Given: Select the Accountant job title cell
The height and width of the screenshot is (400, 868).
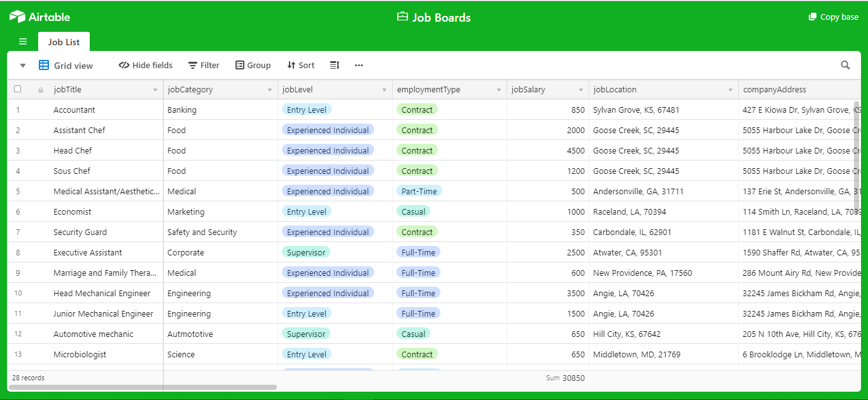Looking at the screenshot, I should 106,110.
